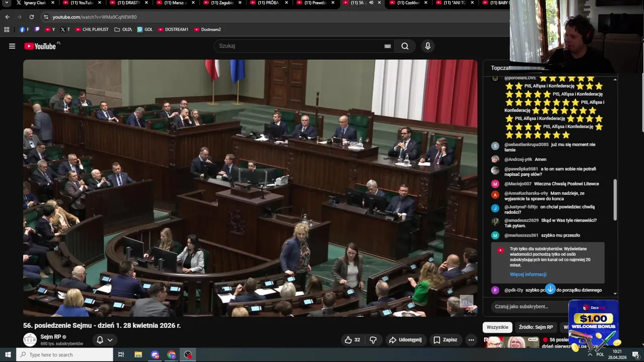Click the Sejm video player
The width and height of the screenshot is (644, 362).
250,188
